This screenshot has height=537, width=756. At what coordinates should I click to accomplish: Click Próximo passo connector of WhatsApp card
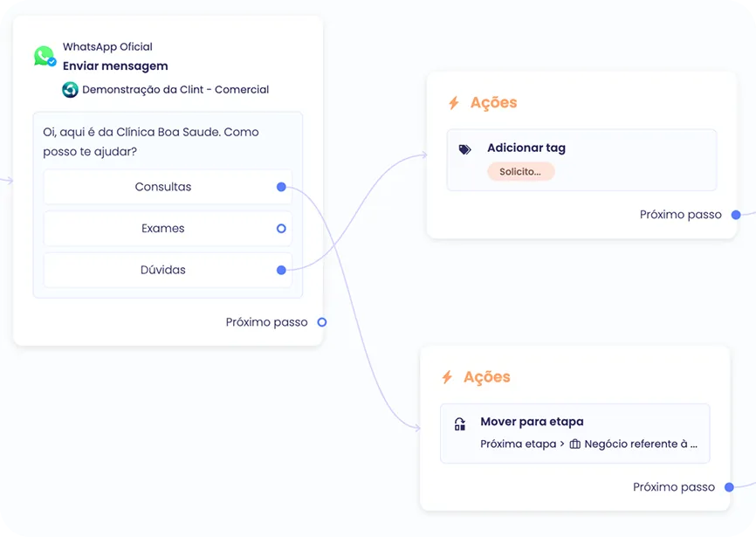click(322, 322)
